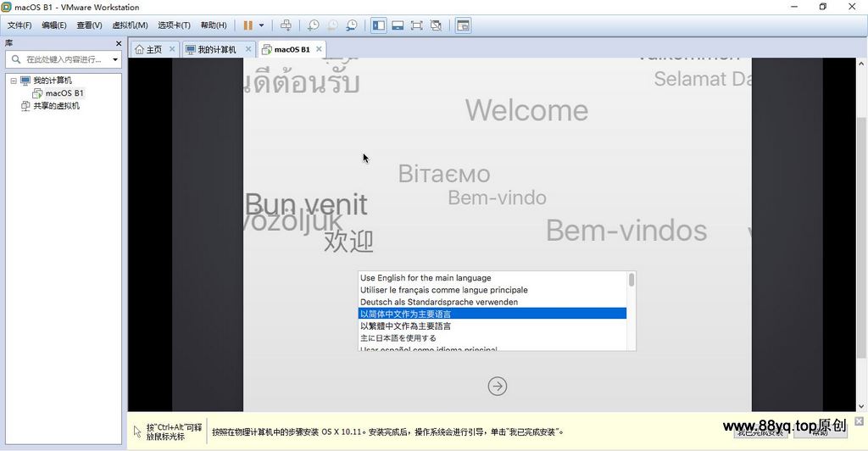Select macOS B1 in the library tree

tap(64, 93)
